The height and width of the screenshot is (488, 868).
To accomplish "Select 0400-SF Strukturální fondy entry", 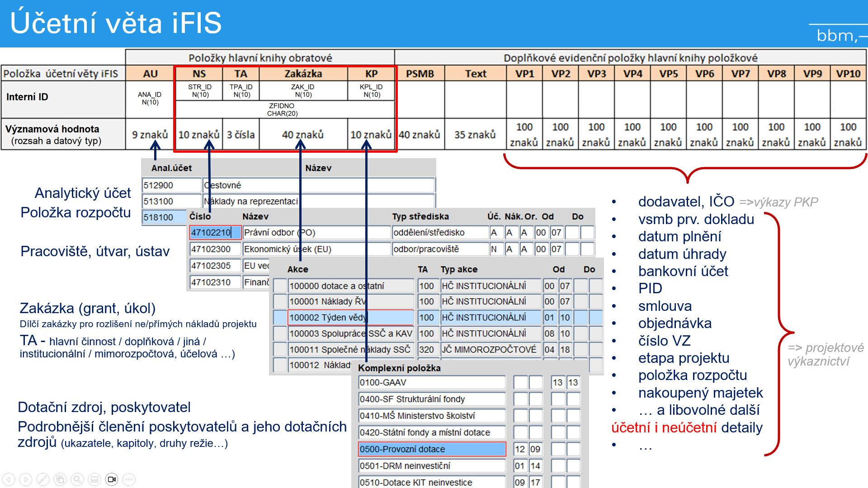I will 432,399.
